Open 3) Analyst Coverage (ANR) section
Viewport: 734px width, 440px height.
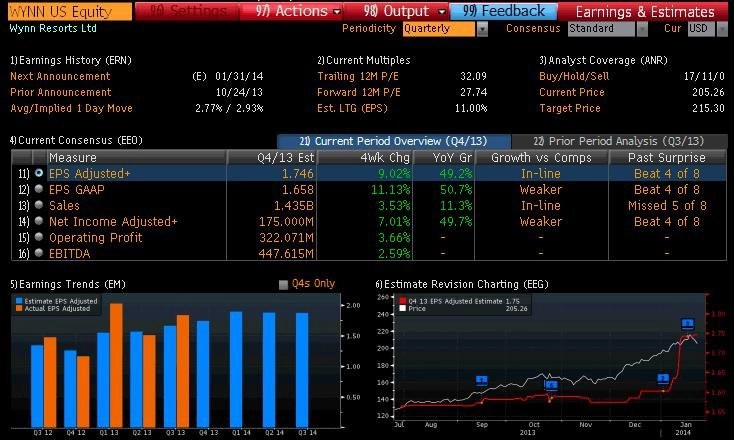(603, 60)
